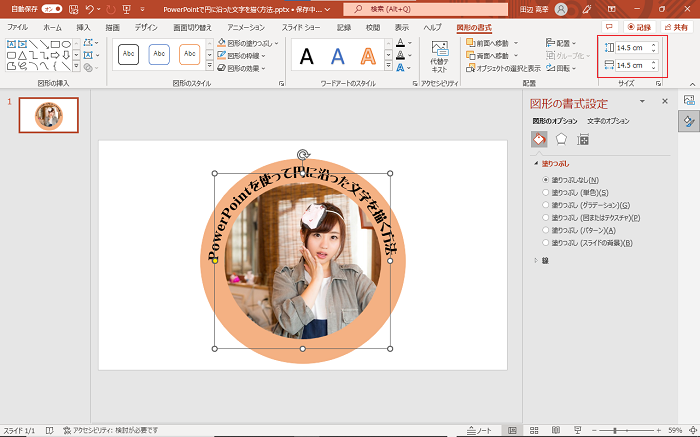700x437 pixels.
Task: Click the 共有 share button
Action: (x=676, y=27)
